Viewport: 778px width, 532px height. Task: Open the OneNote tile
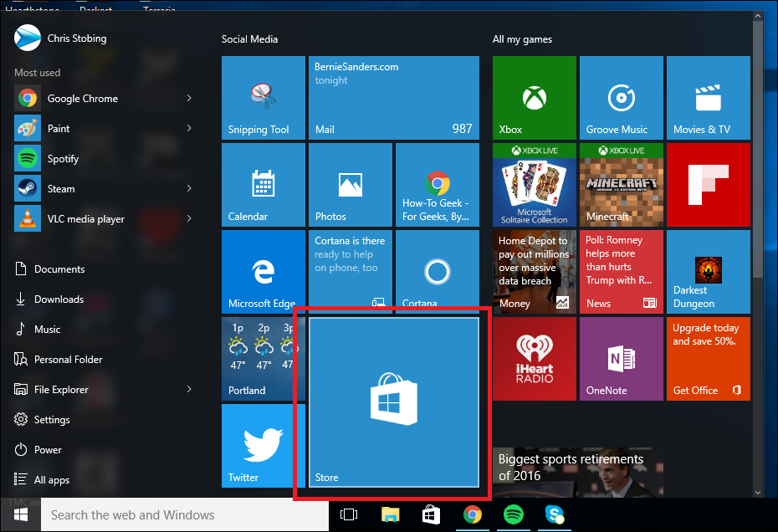click(622, 359)
